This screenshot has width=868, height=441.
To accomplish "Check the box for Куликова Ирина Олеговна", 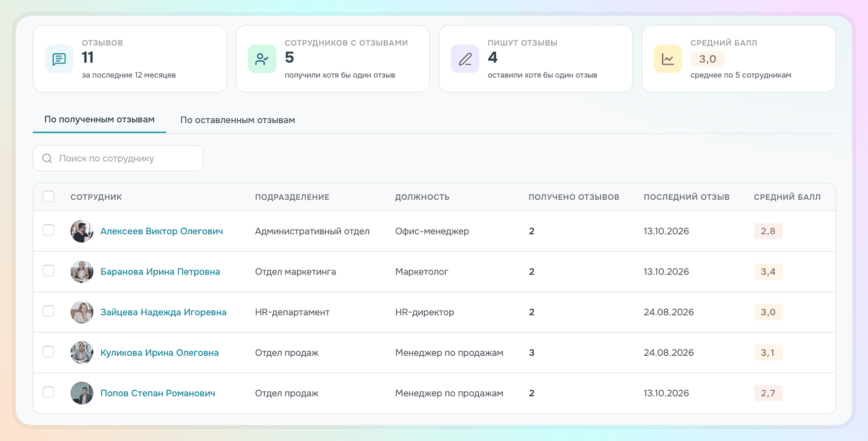I will pyautogui.click(x=48, y=351).
